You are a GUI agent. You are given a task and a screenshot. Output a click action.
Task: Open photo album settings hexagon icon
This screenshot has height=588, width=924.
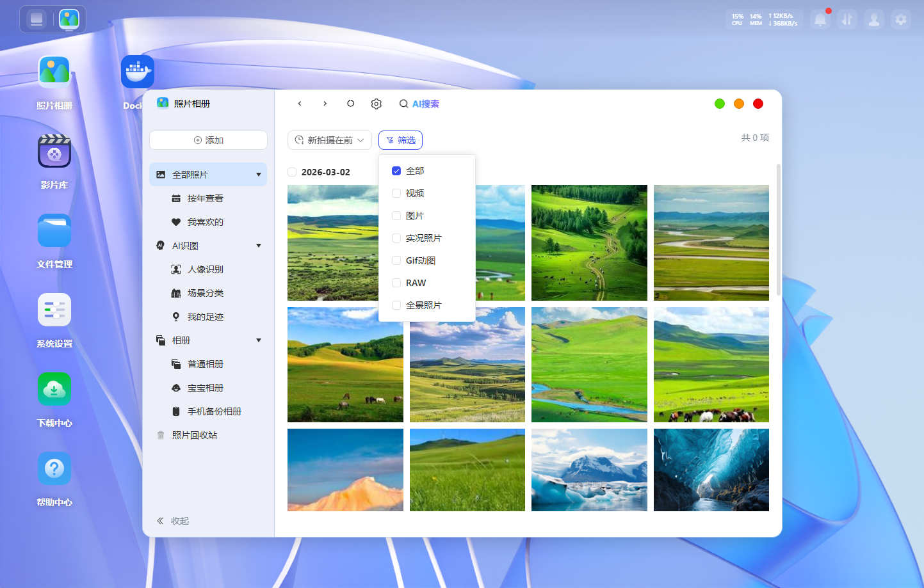pyautogui.click(x=377, y=104)
